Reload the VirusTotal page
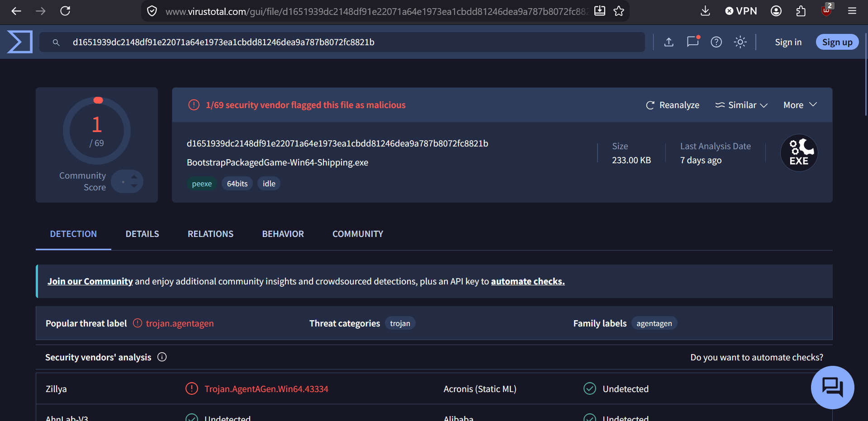 click(65, 11)
